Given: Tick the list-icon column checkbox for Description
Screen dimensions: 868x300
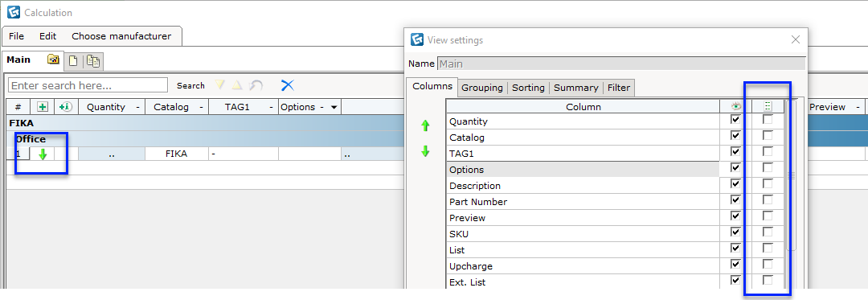Looking at the screenshot, I should [768, 183].
